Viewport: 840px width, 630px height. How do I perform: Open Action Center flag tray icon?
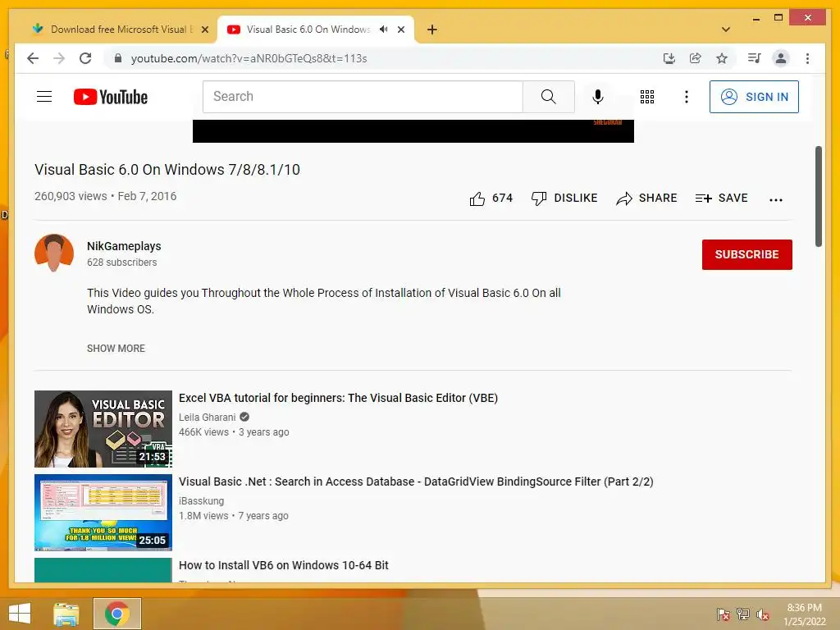tap(724, 614)
